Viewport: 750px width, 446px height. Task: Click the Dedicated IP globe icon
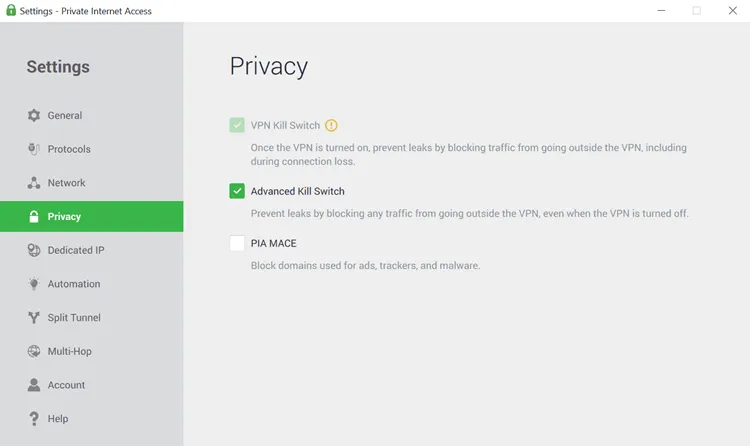click(34, 250)
